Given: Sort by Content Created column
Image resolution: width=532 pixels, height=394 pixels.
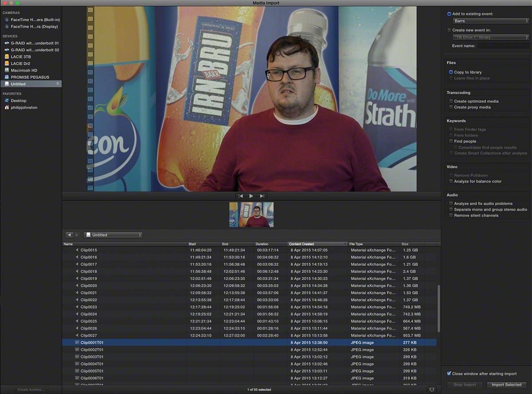Looking at the screenshot, I should click(x=317, y=244).
